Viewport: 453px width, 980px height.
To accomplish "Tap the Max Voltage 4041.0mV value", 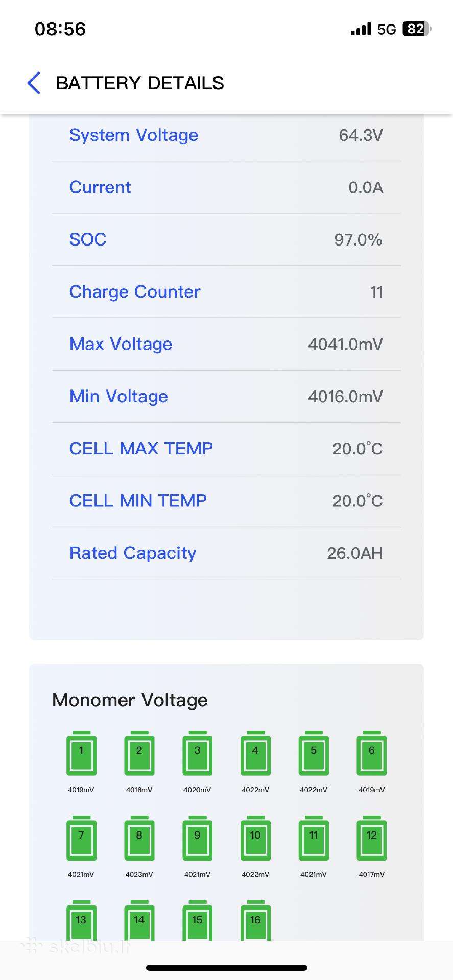I will tap(345, 344).
